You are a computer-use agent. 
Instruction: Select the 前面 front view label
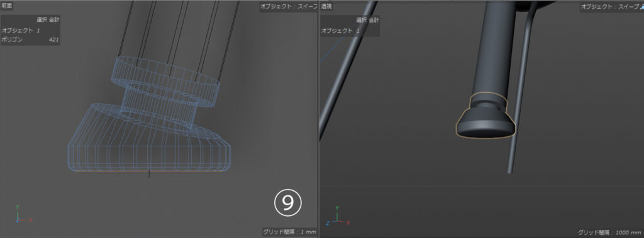pyautogui.click(x=7, y=6)
